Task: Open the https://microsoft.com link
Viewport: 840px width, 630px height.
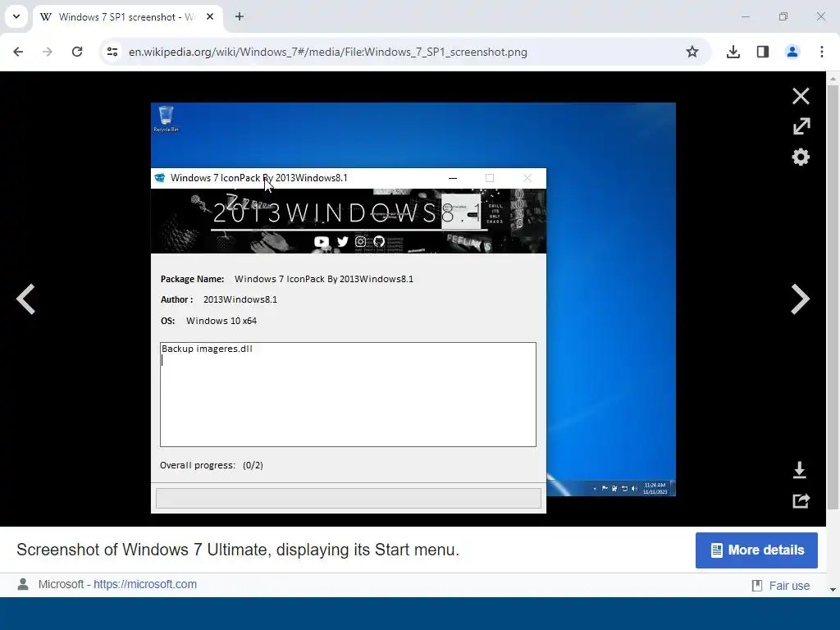Action: 145,584
